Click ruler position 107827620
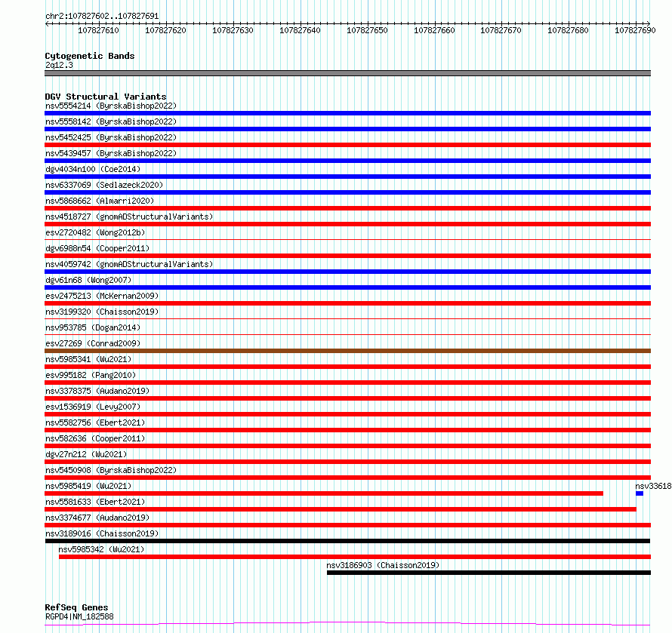Image resolution: width=672 pixels, height=633 pixels. pyautogui.click(x=165, y=30)
